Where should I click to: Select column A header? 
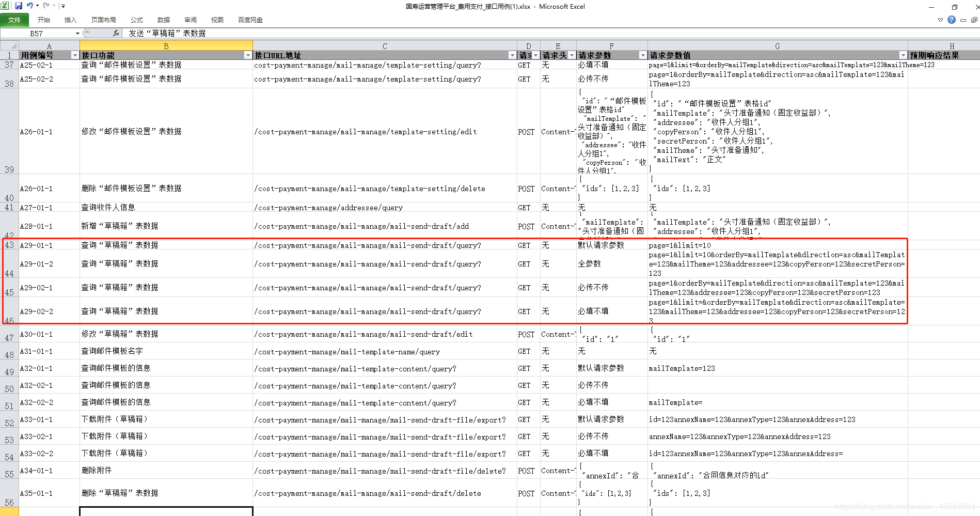(x=50, y=46)
